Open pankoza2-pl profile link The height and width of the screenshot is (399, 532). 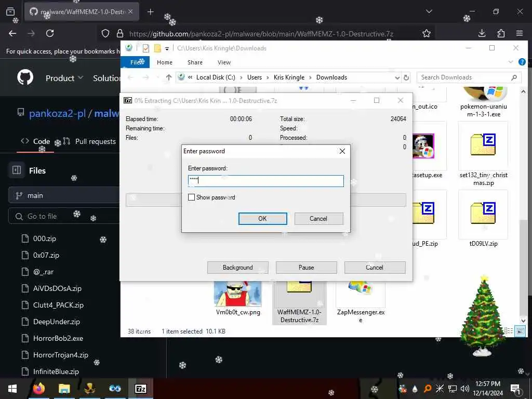pyautogui.click(x=57, y=113)
